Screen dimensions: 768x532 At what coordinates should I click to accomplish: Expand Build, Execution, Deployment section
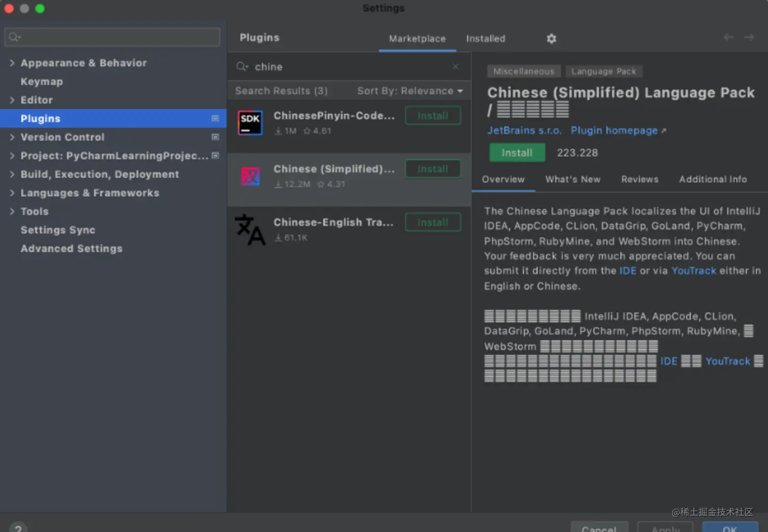tap(12, 174)
